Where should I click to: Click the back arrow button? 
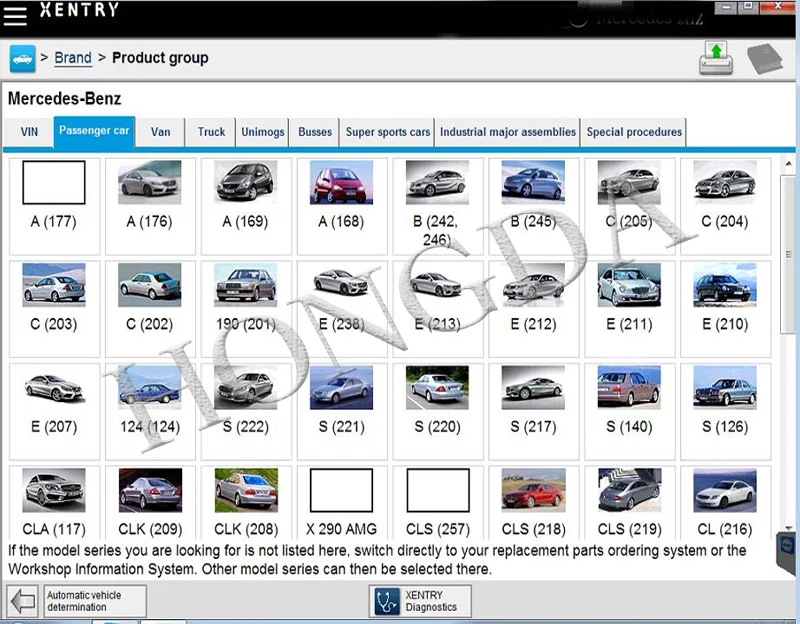click(22, 601)
